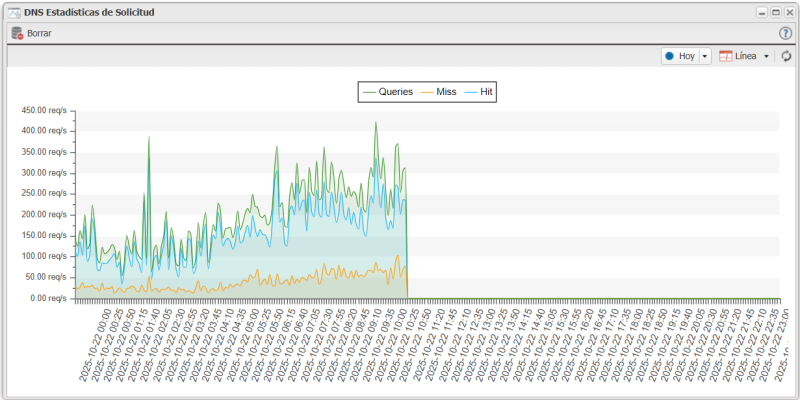Select the Hoy time range button

(x=686, y=57)
